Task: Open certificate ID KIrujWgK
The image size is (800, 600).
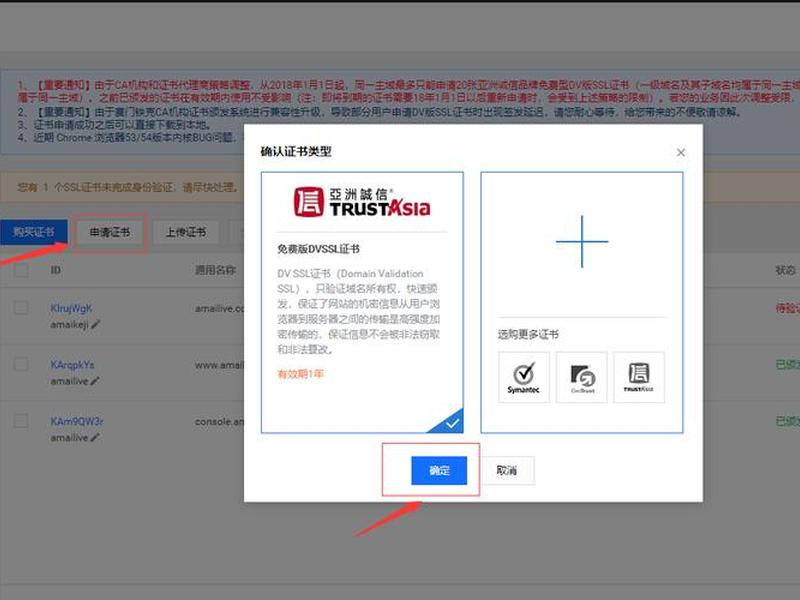Action: (x=71, y=308)
